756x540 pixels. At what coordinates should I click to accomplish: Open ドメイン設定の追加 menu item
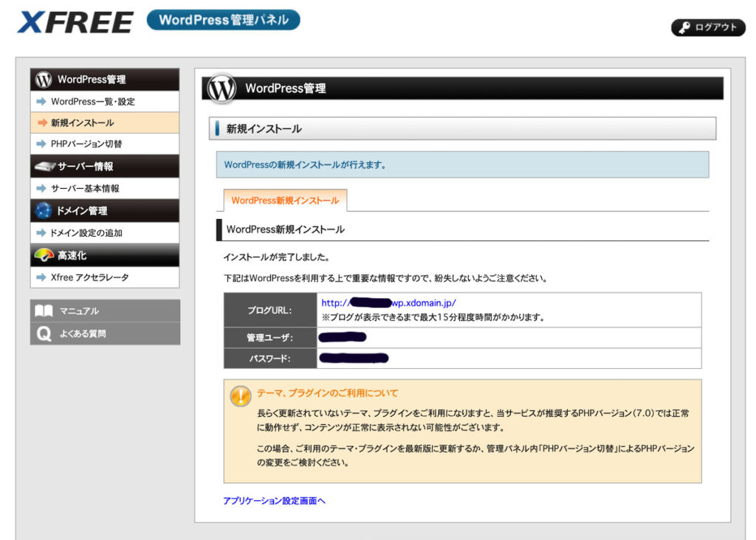pos(105,232)
